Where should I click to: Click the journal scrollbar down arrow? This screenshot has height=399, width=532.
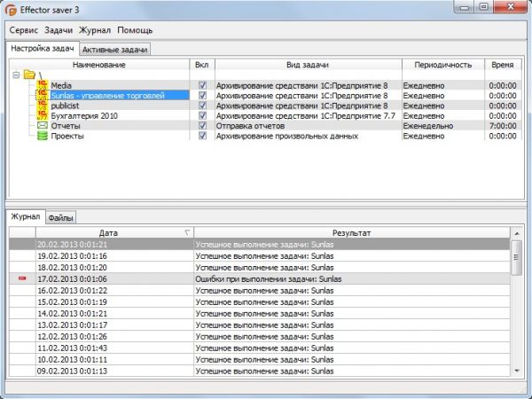[x=516, y=371]
